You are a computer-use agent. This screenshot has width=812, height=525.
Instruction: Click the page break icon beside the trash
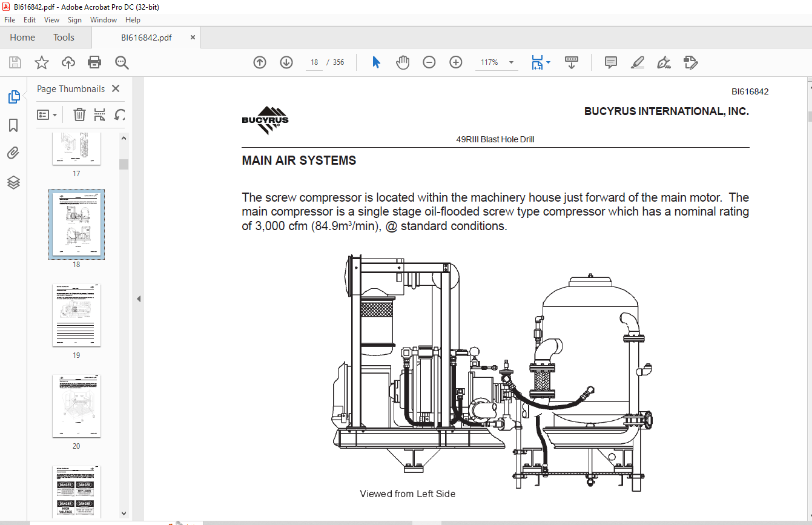tap(100, 114)
